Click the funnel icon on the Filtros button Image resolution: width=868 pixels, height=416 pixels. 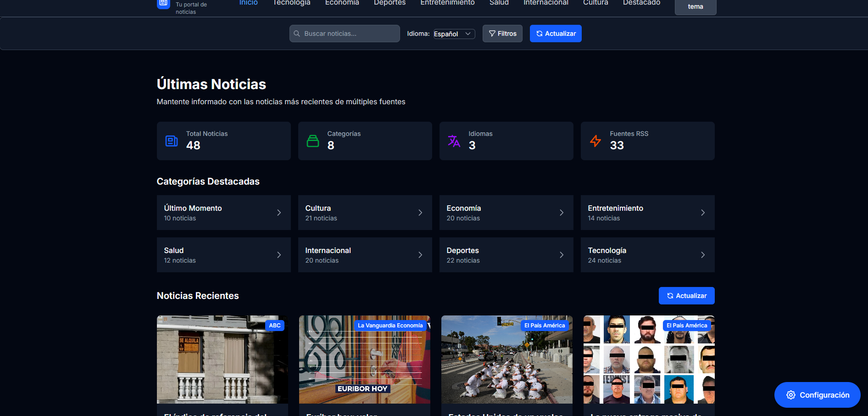coord(491,33)
